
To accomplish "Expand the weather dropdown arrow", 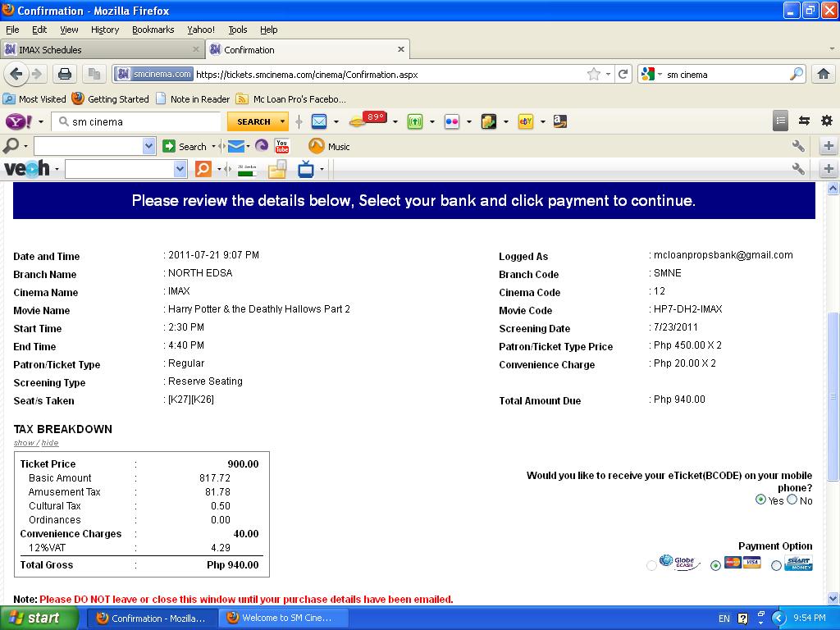I will pos(395,121).
